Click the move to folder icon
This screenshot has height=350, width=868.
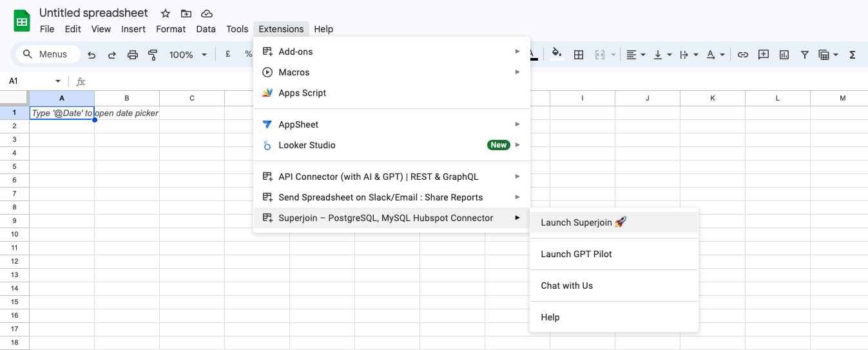[186, 14]
